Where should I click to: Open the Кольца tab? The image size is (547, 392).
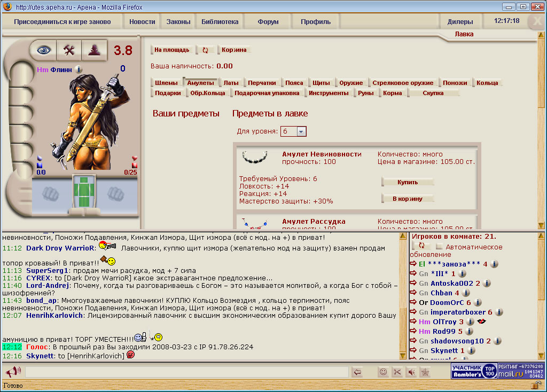(487, 83)
